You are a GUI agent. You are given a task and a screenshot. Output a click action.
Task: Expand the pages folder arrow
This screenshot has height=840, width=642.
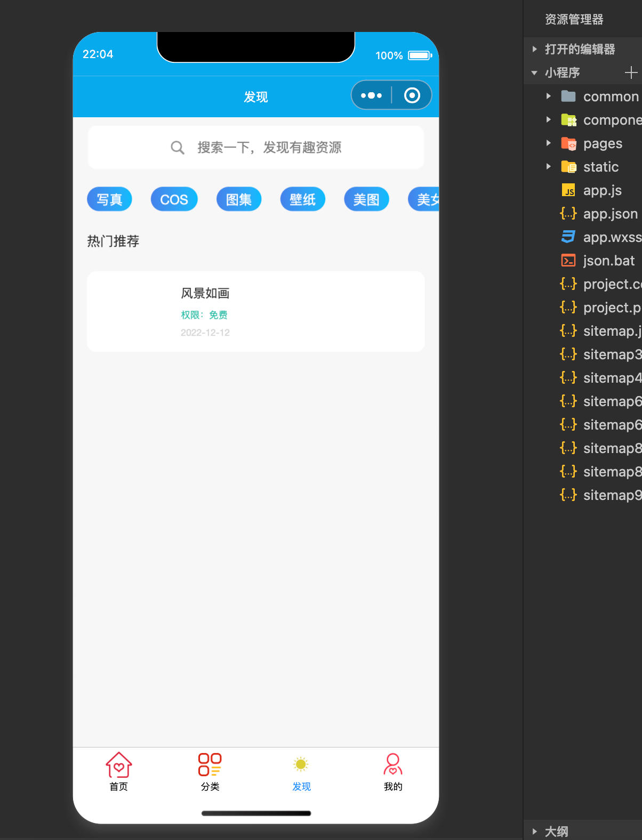pyautogui.click(x=548, y=143)
